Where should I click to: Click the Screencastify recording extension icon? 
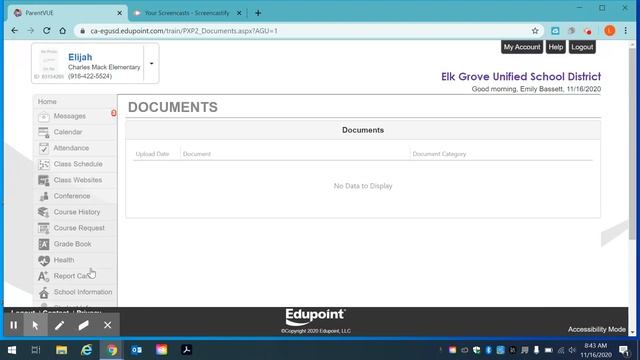(x=588, y=31)
